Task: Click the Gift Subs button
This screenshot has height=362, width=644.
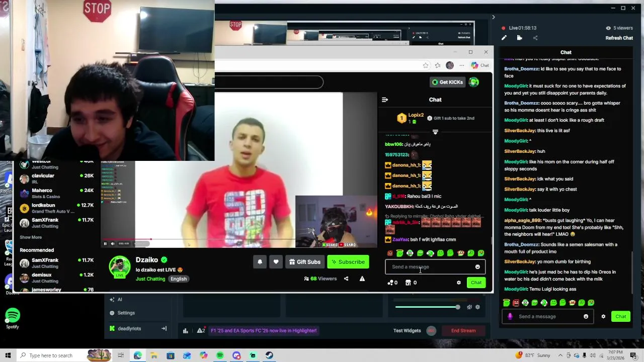Action: 304,262
